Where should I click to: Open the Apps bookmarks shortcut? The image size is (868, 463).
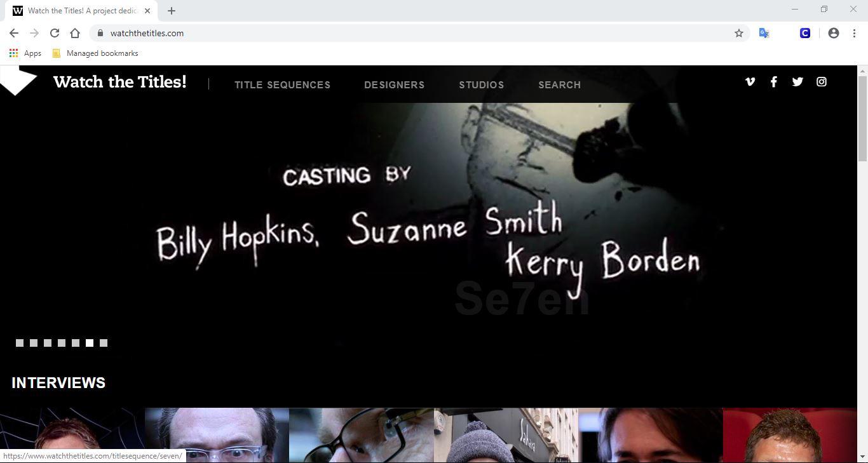[x=25, y=53]
